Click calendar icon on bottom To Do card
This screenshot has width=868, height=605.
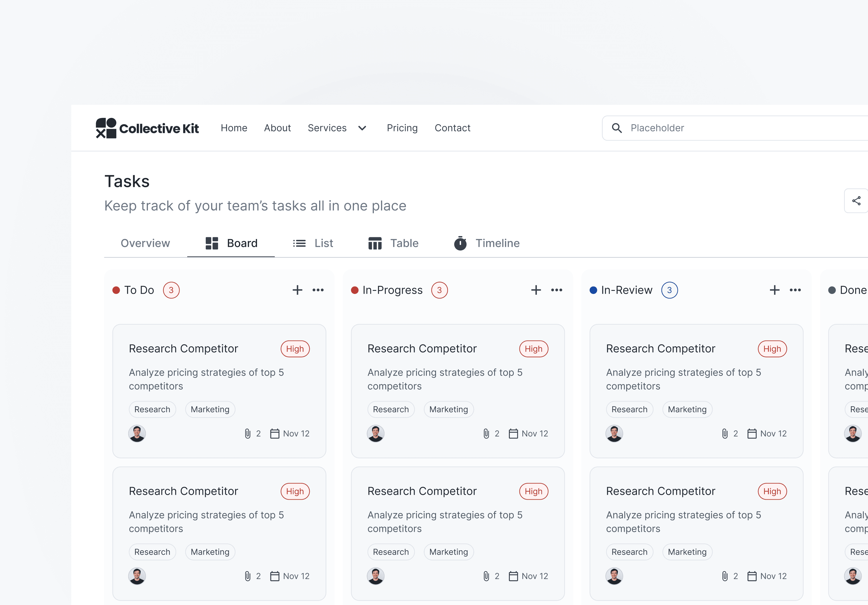point(275,576)
